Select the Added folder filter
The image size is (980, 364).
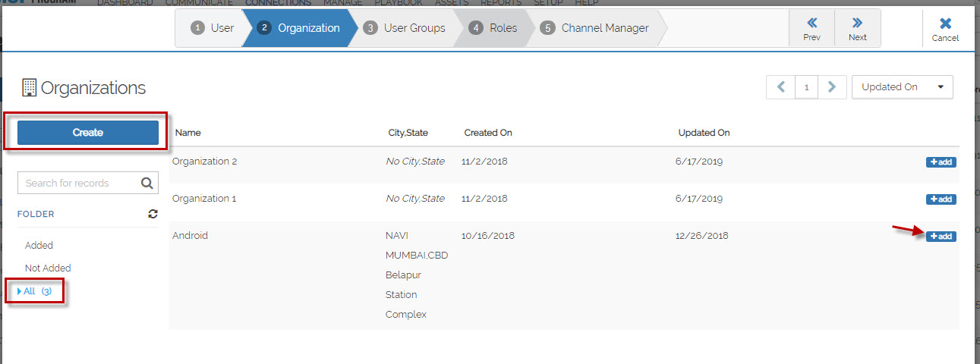click(x=39, y=245)
